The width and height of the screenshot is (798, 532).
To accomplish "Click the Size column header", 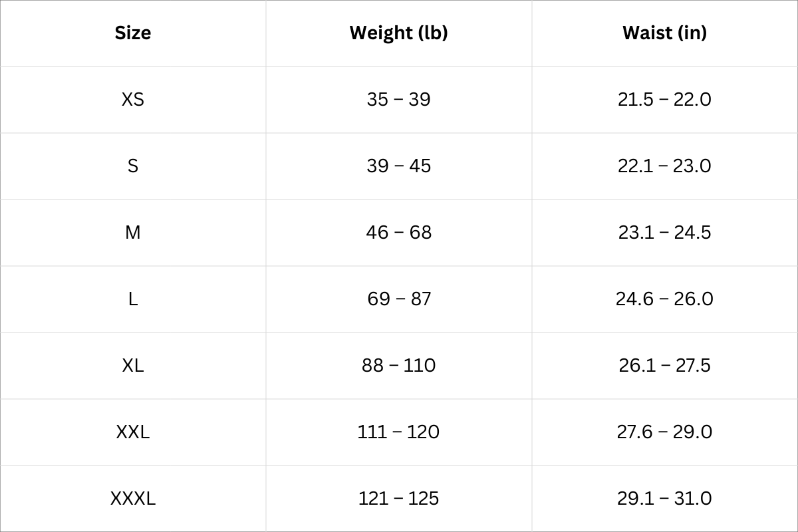I will tap(133, 33).
